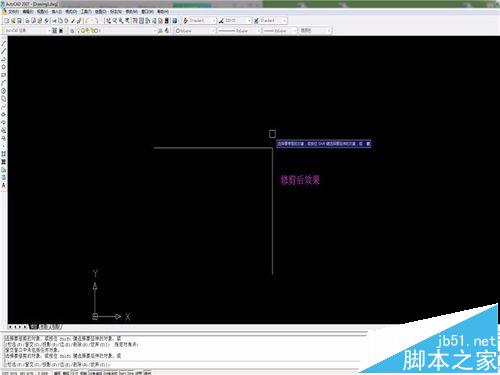Screen dimensions: 500x375
Task: Click the Pan realtime icon
Action: (108, 21)
